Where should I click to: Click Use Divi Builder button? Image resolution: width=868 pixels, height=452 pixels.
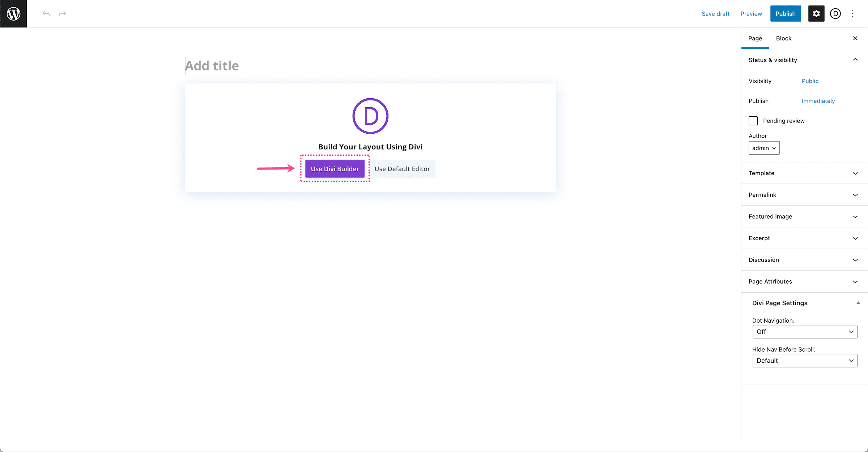click(x=334, y=169)
